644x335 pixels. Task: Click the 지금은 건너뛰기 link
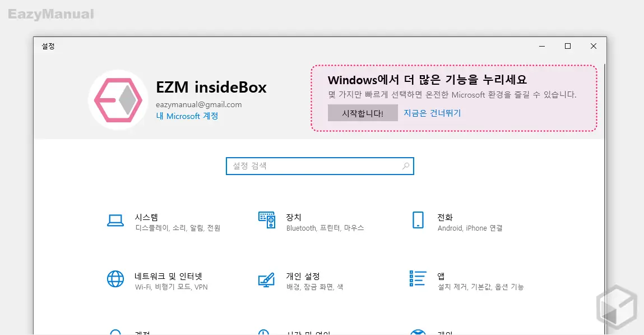[x=432, y=113]
